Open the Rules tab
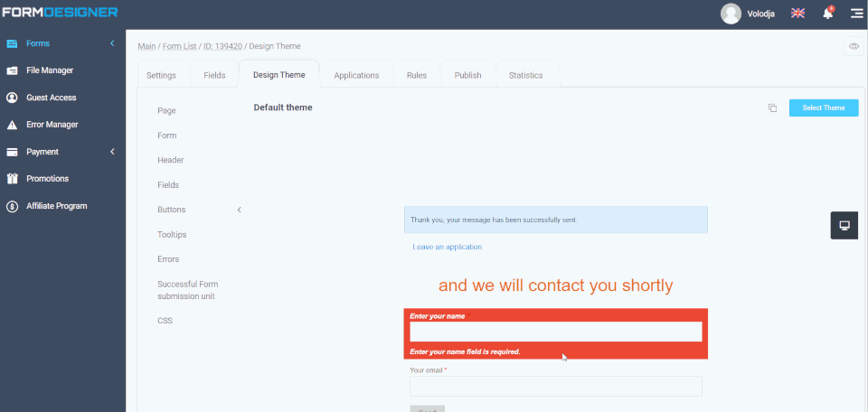This screenshot has width=868, height=412. pos(416,75)
